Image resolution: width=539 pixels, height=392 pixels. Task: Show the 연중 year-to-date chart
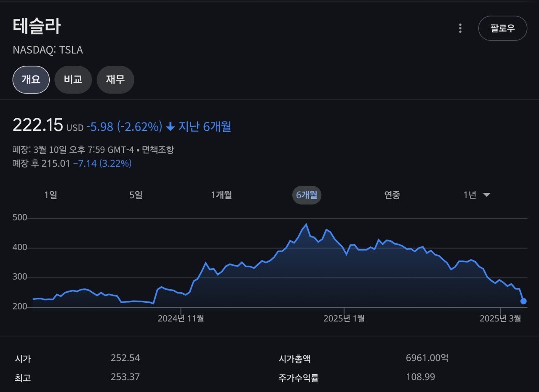(x=392, y=195)
